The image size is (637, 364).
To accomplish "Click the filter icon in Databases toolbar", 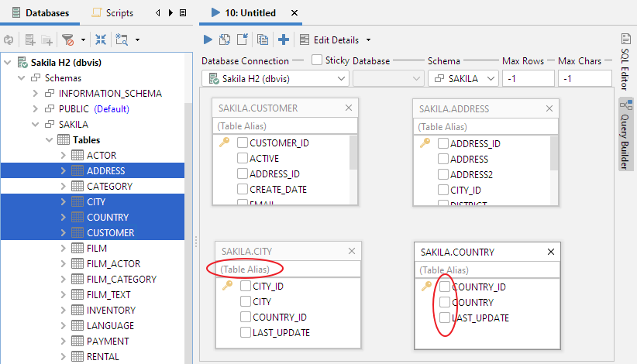I will 68,39.
